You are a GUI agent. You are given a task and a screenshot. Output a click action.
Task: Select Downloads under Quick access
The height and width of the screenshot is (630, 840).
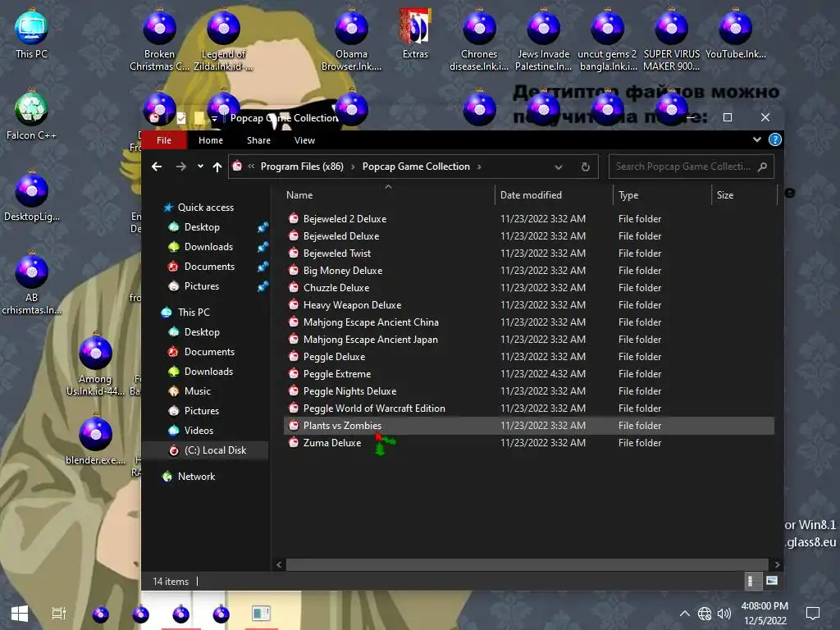pyautogui.click(x=208, y=247)
